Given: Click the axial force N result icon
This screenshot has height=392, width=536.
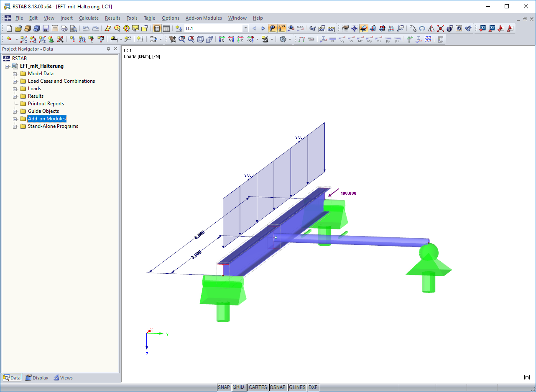Looking at the screenshot, I should tap(332, 39).
